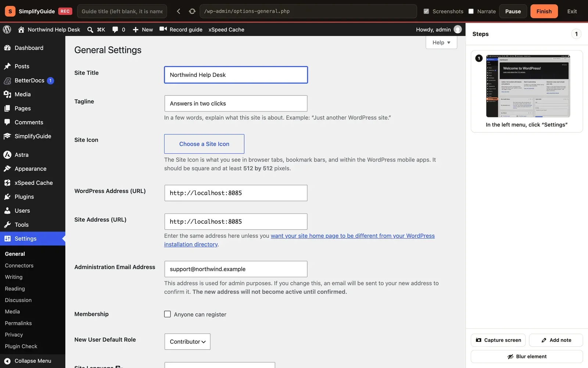This screenshot has width=588, height=368.
Task: Click the home icon beside Northwind Help Desk
Action: tap(21, 29)
